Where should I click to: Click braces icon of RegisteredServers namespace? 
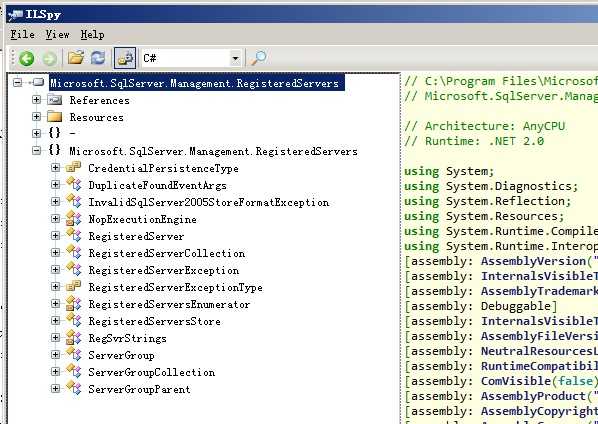click(x=54, y=150)
